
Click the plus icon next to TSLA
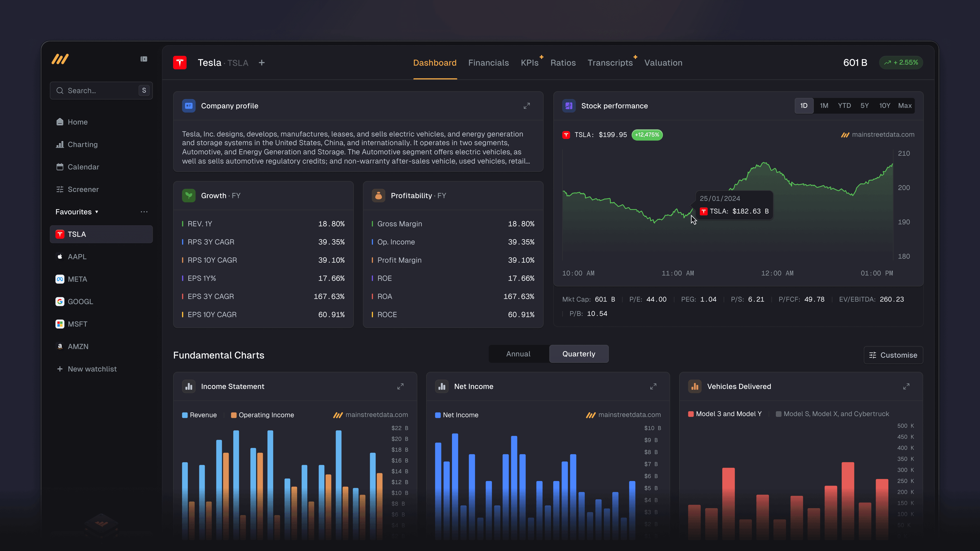tap(262, 63)
